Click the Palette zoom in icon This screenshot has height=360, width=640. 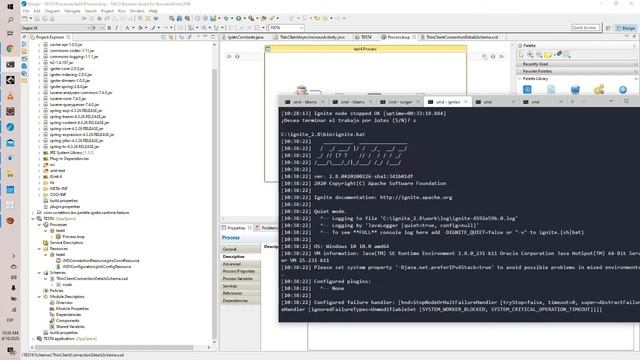point(530,55)
